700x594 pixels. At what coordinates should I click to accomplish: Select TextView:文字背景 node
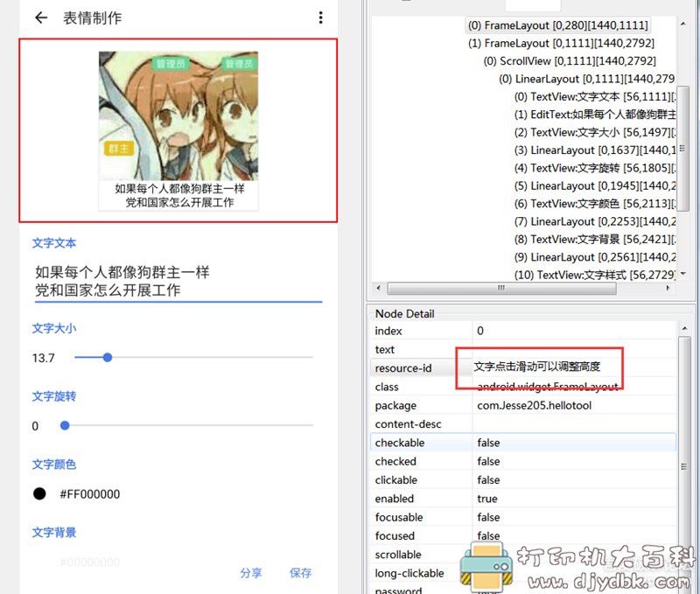pos(595,239)
